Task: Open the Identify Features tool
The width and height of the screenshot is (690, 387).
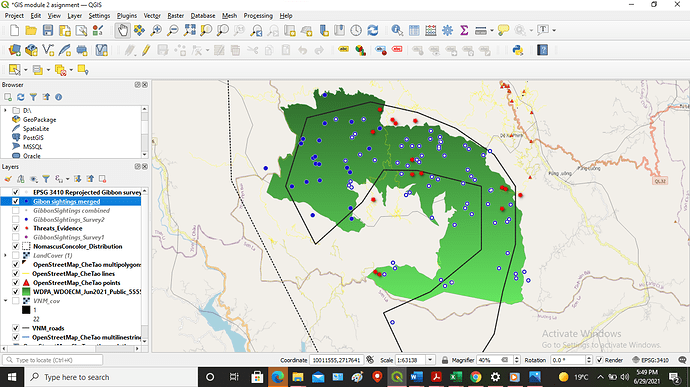Action: pos(397,30)
